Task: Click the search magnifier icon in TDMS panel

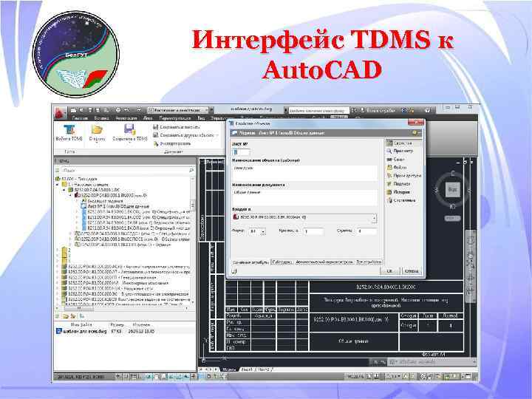Action: (191, 170)
